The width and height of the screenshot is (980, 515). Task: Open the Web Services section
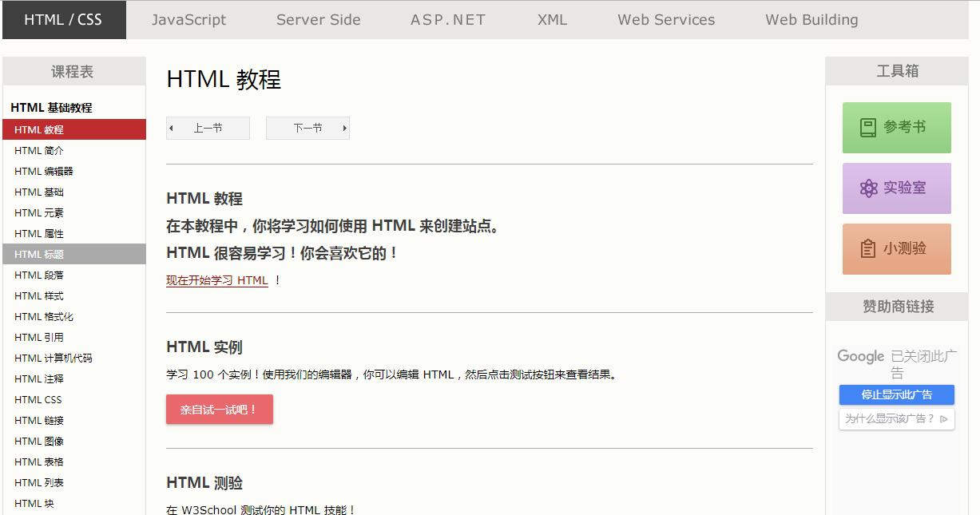tap(665, 20)
